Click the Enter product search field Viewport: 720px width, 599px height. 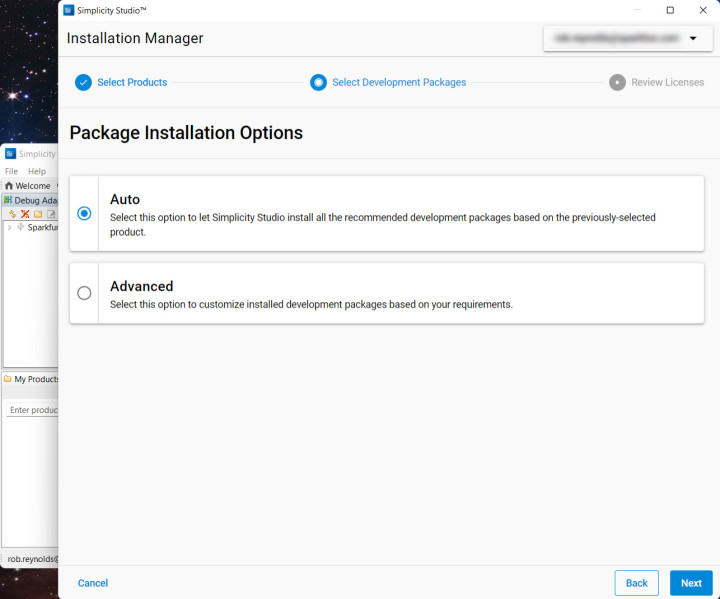pyautogui.click(x=32, y=410)
